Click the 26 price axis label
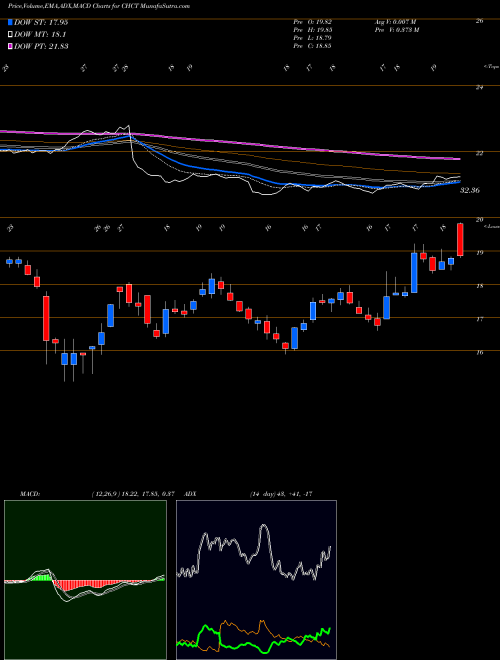The image size is (500, 660). click(479, 21)
